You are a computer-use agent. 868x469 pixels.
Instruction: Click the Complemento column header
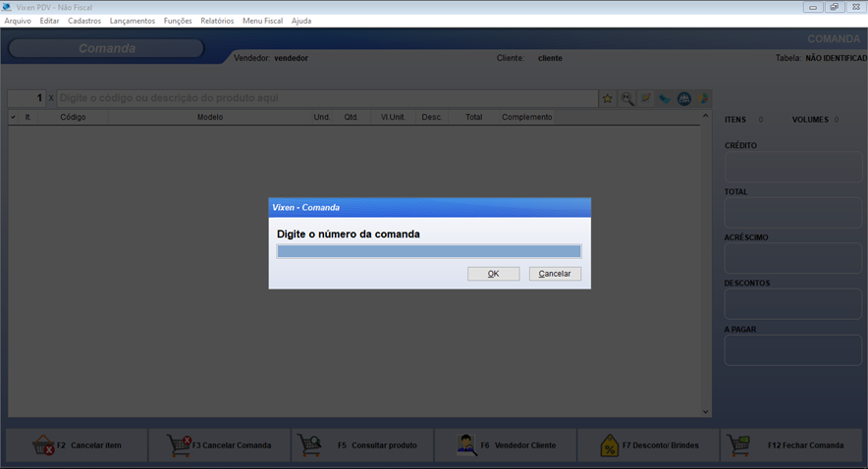tap(526, 118)
